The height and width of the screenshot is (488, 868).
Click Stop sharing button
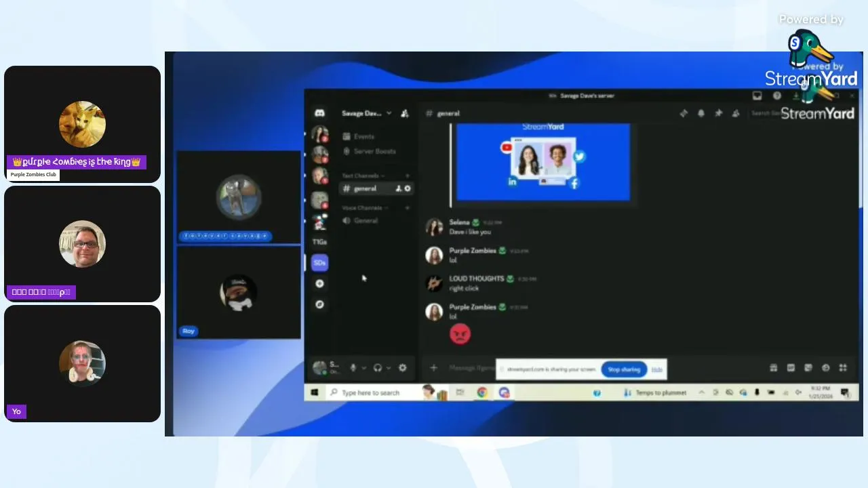[x=624, y=369]
